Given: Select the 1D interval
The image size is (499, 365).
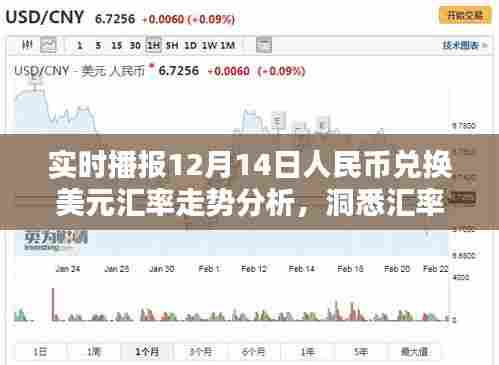Looking at the screenshot, I should pos(190,45).
